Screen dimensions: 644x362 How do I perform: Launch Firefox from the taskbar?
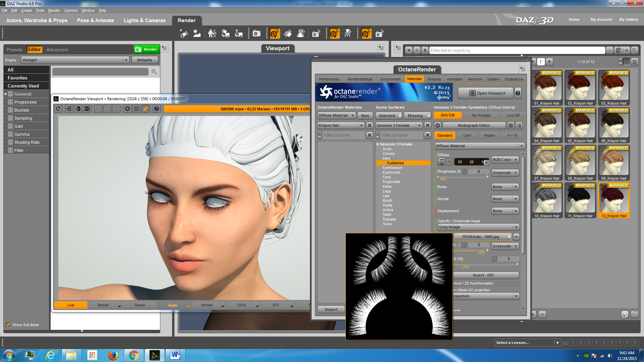coord(113,355)
